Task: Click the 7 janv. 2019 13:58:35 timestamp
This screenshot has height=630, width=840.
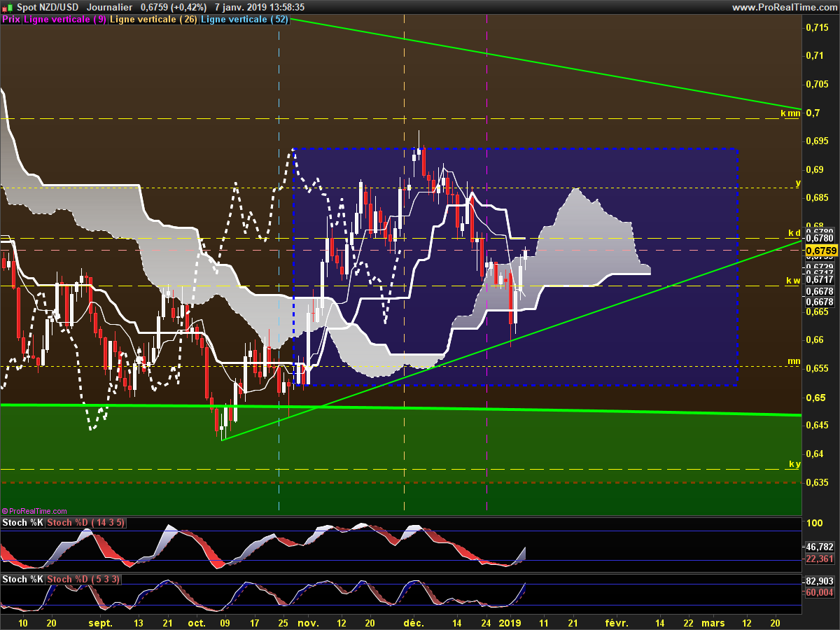Action: (260, 7)
